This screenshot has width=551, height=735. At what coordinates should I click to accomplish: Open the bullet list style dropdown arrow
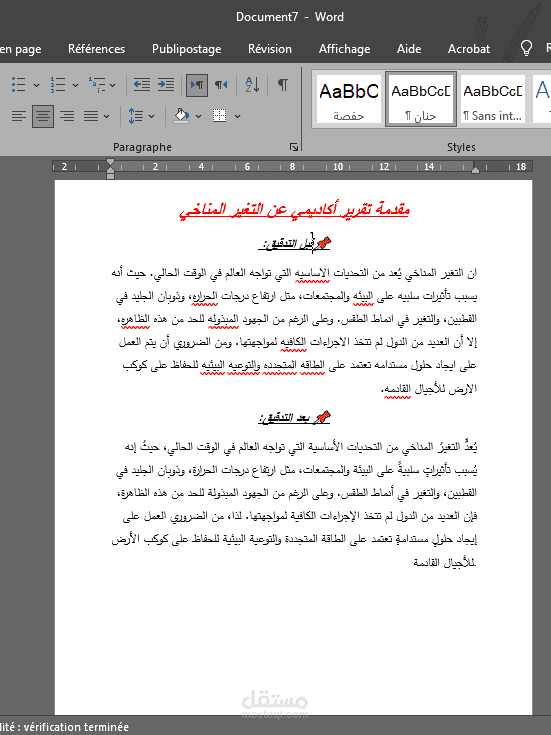pyautogui.click(x=37, y=85)
